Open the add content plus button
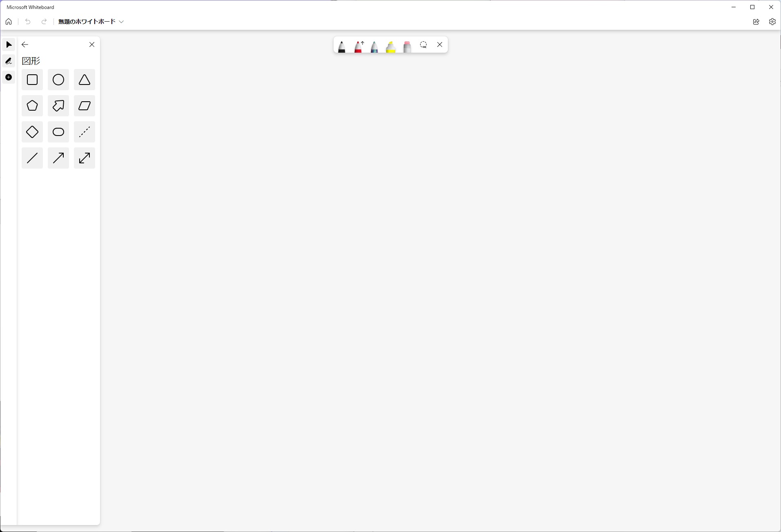The image size is (781, 532). pyautogui.click(x=9, y=77)
